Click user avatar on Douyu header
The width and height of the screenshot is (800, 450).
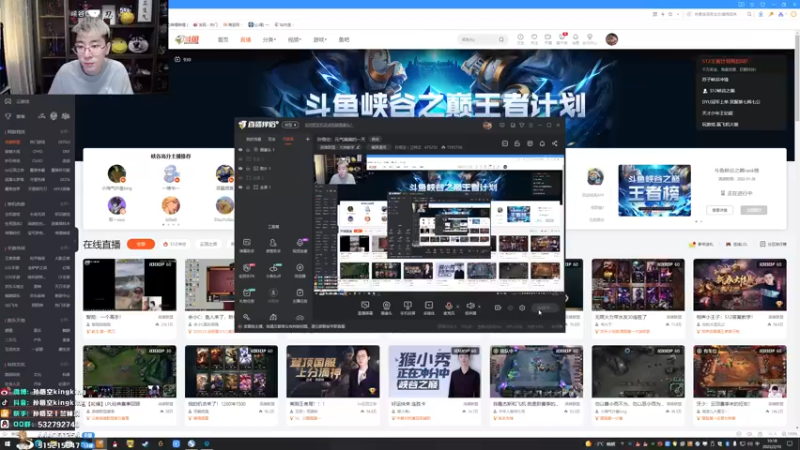pos(612,39)
